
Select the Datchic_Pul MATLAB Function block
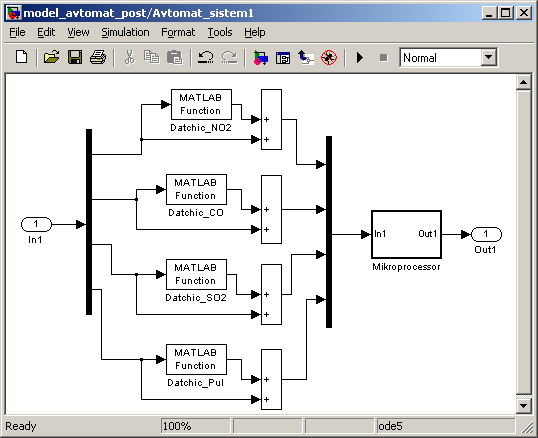click(196, 359)
